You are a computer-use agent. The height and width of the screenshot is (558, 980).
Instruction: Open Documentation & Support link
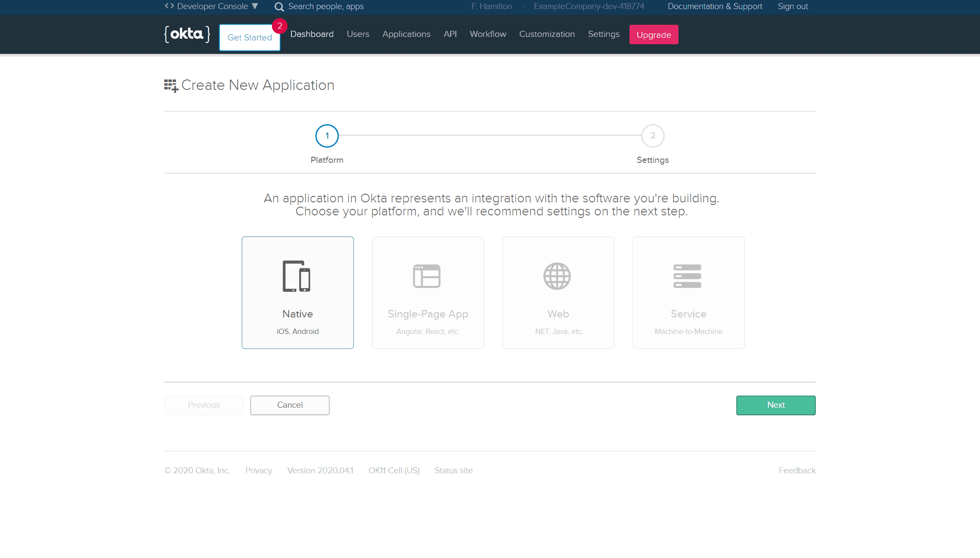(x=715, y=7)
